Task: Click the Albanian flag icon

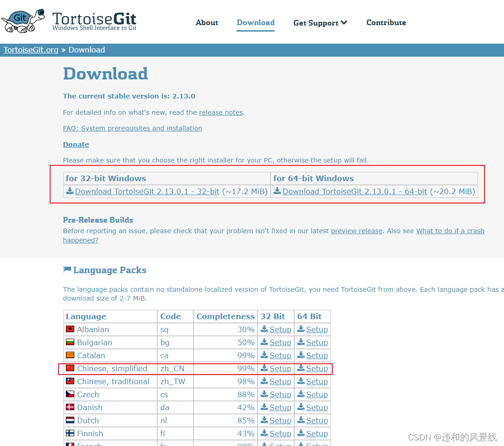Action: pos(70,329)
